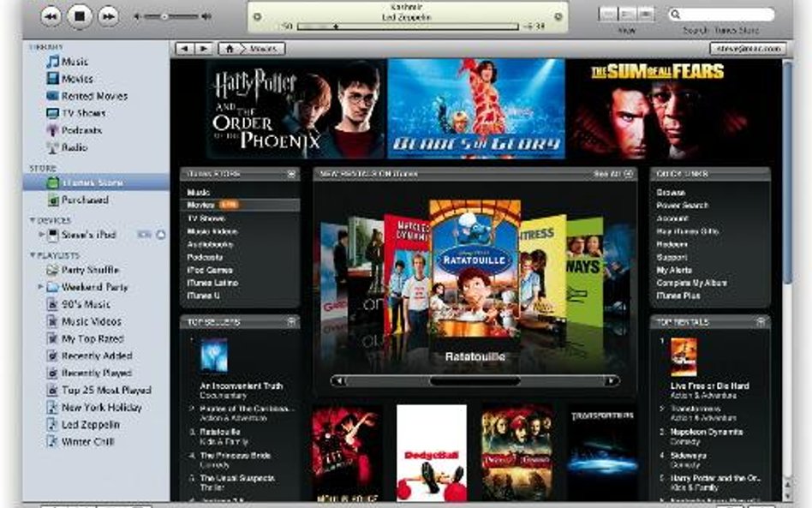Screen dimensions: 812x508
Task: Select the Ratatouille cover in the carousel
Action: 475,269
